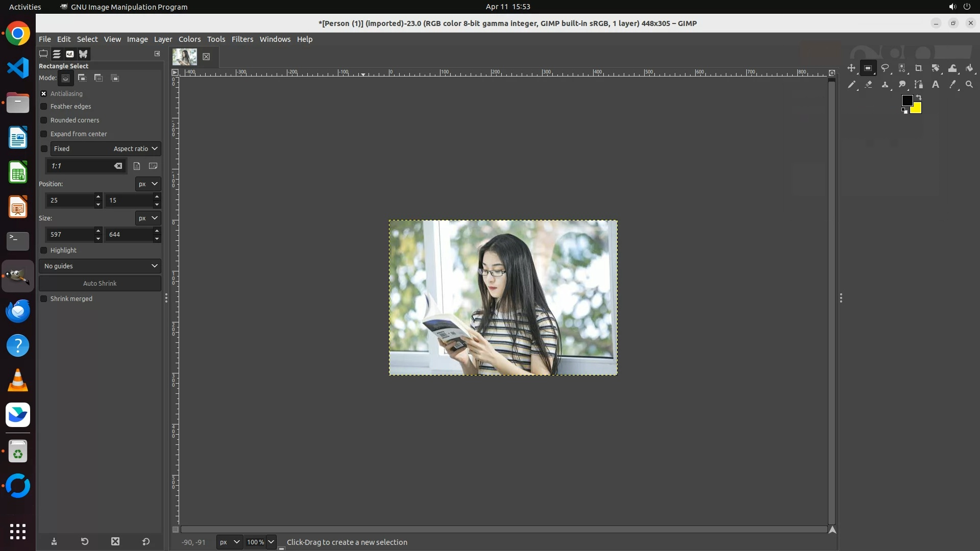980x551 pixels.
Task: Click the selection width size field
Action: (70, 235)
